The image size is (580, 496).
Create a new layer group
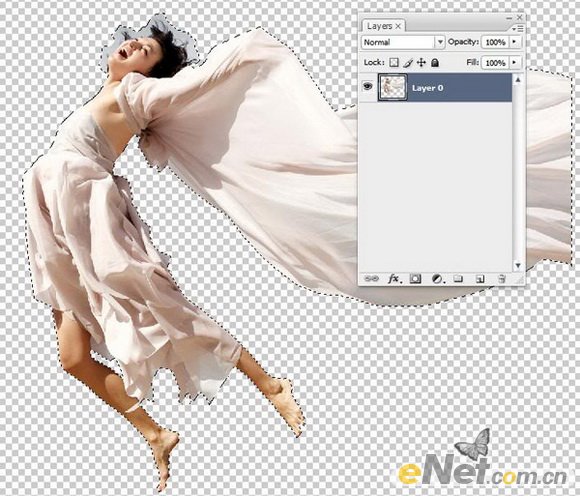pos(458,279)
